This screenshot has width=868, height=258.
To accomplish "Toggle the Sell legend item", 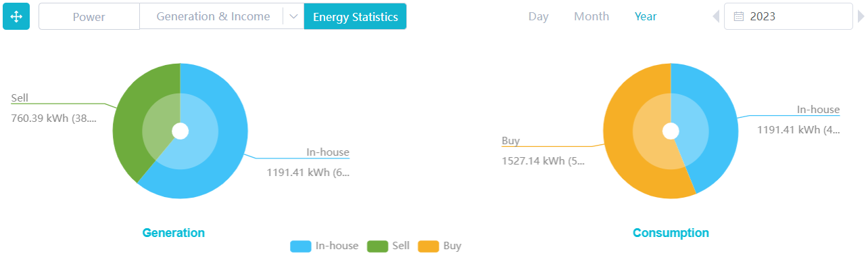I will pyautogui.click(x=389, y=246).
